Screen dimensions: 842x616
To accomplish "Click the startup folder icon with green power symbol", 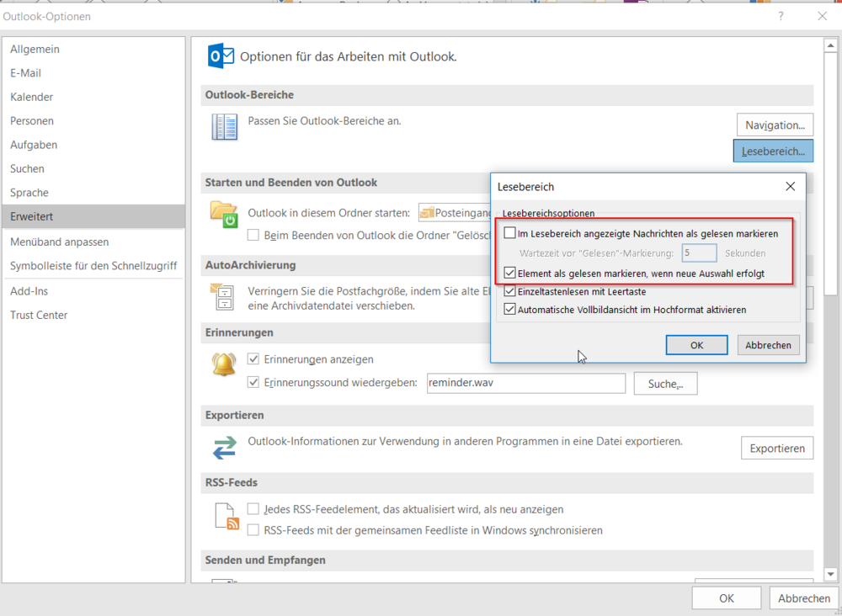I will pyautogui.click(x=224, y=214).
